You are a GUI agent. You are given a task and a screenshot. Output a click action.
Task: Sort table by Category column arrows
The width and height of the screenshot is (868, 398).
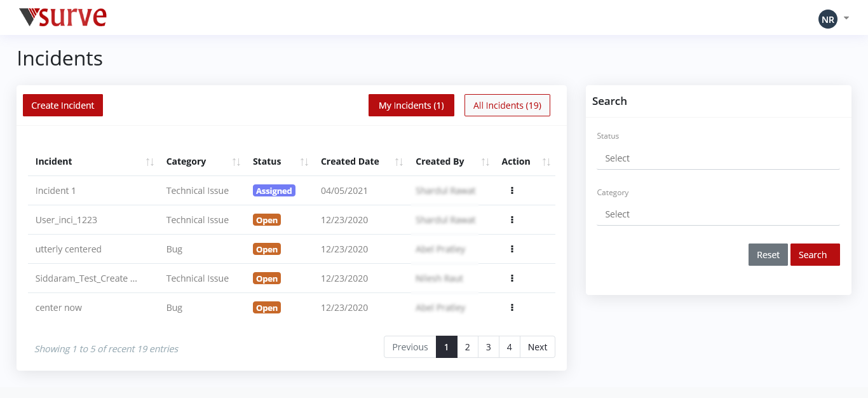pos(236,162)
